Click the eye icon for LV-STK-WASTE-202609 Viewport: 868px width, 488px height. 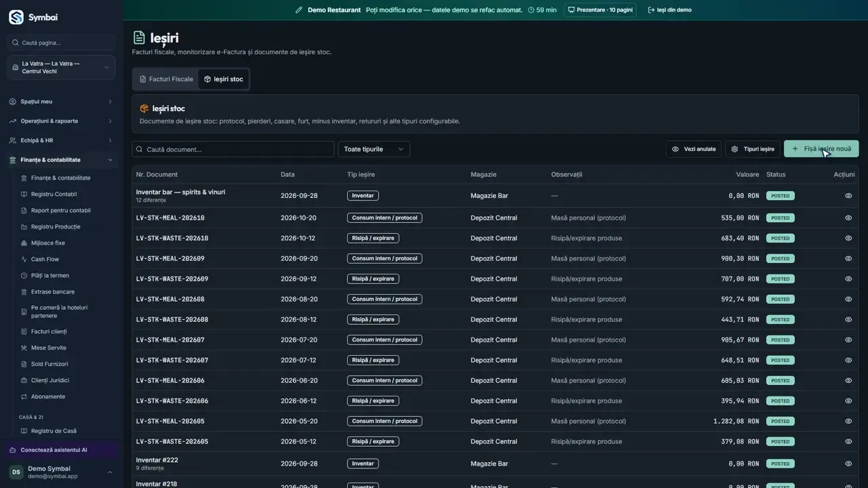click(x=848, y=279)
